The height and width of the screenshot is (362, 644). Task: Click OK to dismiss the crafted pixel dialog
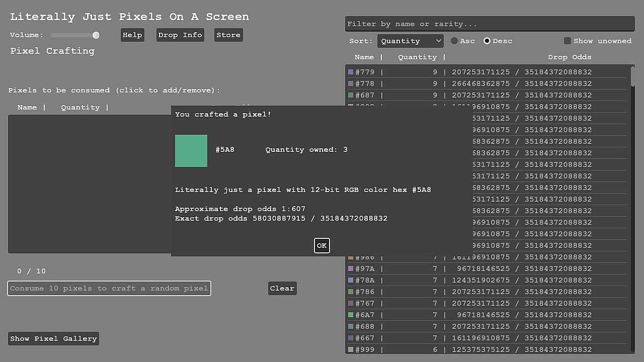pyautogui.click(x=321, y=245)
